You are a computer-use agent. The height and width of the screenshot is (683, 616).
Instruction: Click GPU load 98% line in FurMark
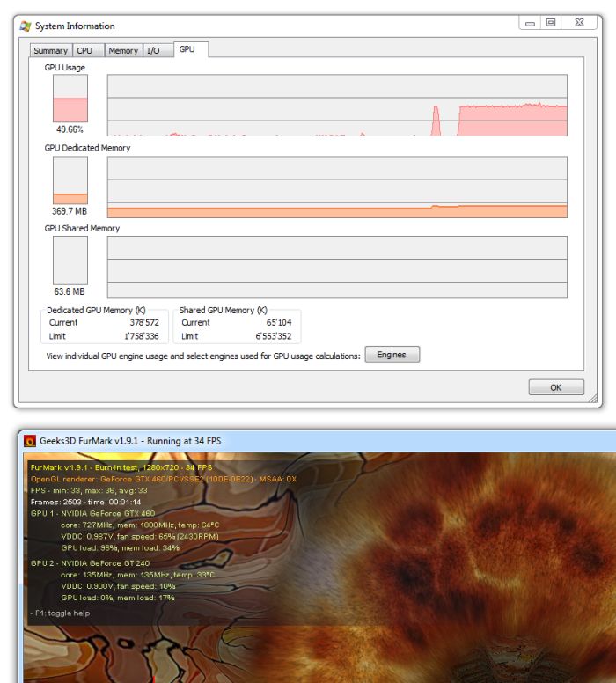[x=121, y=548]
